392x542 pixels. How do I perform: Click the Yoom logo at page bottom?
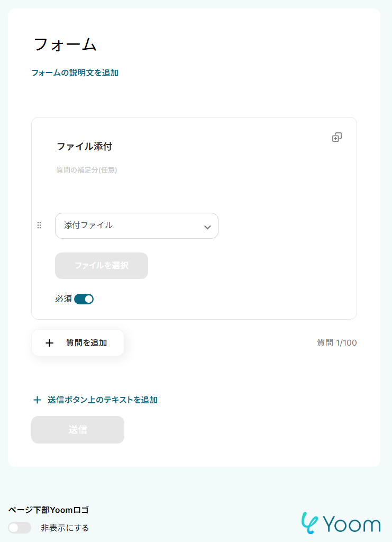(341, 523)
